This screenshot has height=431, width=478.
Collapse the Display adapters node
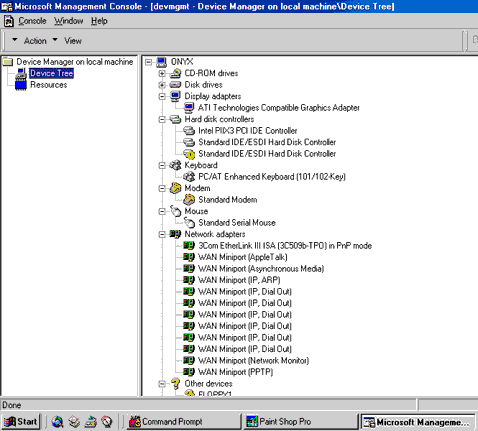tap(162, 96)
